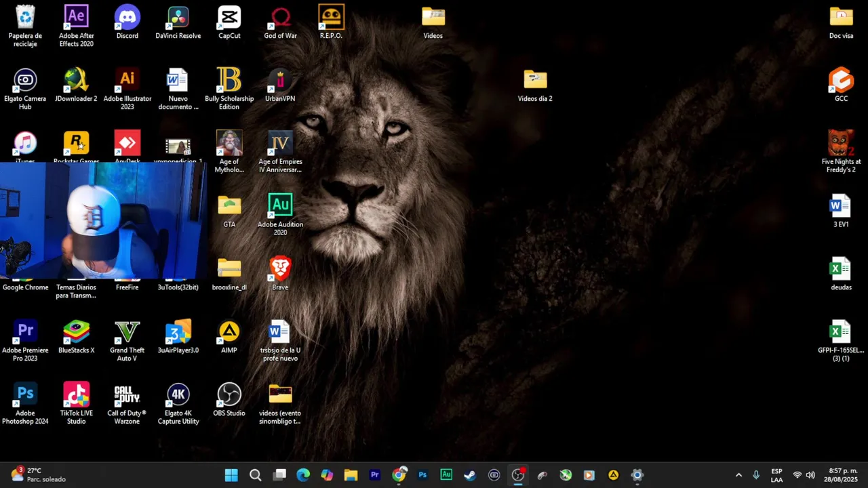Select the DaVinci Resolve desktop icon
Image resolution: width=868 pixels, height=488 pixels.
click(x=178, y=22)
